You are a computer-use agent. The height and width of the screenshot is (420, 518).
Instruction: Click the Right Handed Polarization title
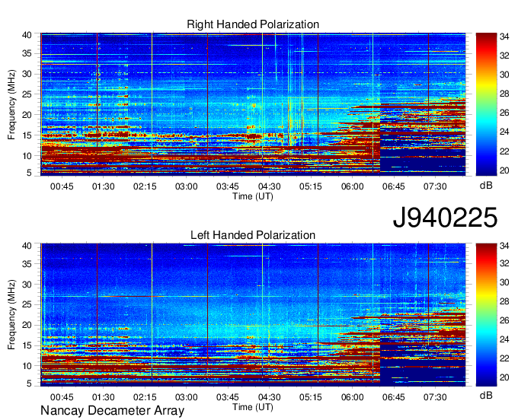tap(253, 24)
